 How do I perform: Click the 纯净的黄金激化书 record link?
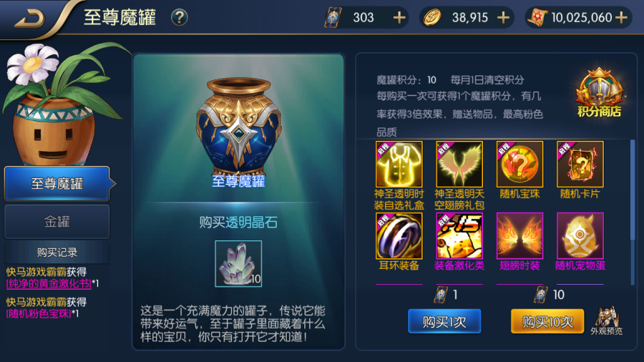pos(49,283)
